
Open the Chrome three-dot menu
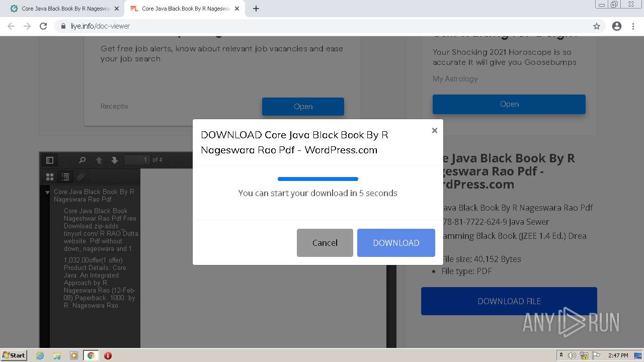633,26
